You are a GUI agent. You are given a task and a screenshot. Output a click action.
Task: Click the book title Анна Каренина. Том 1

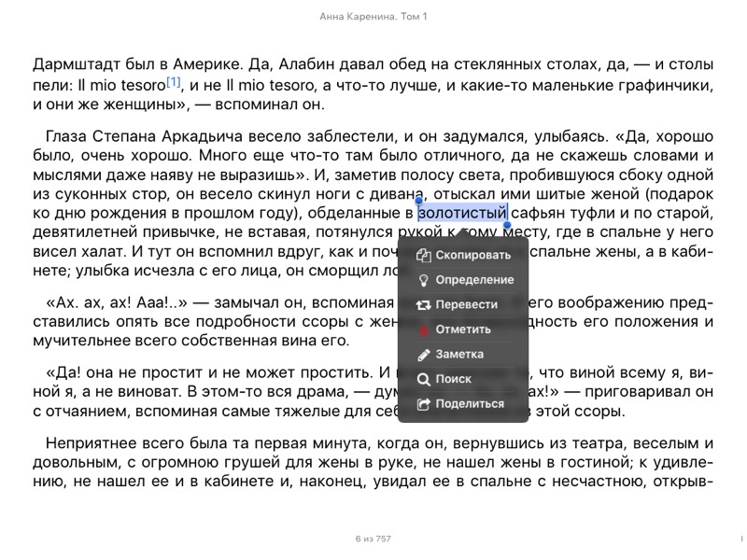tap(373, 17)
